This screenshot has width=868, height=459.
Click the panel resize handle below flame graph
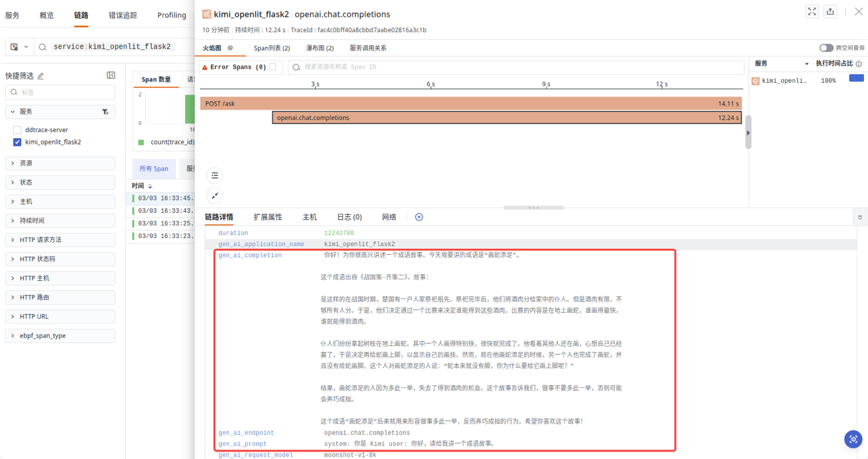533,208
